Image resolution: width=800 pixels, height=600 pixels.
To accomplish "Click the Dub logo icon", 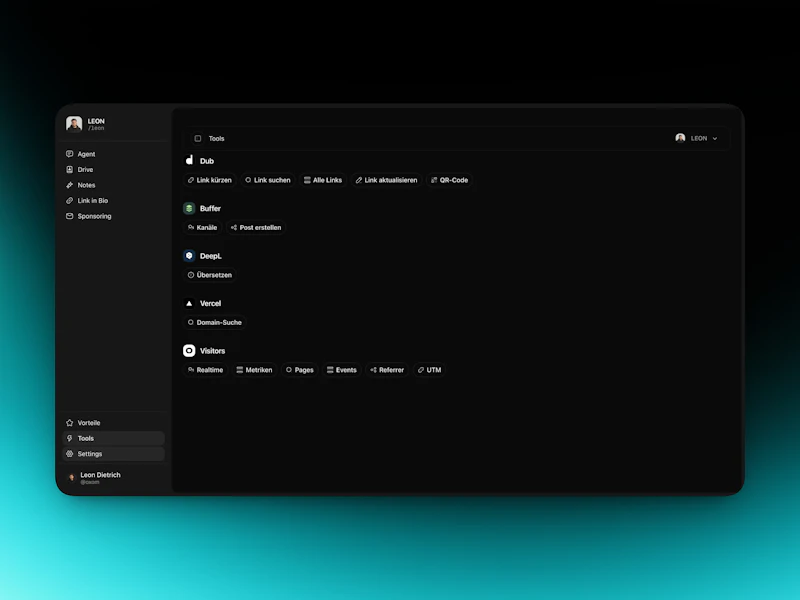I will click(189, 161).
